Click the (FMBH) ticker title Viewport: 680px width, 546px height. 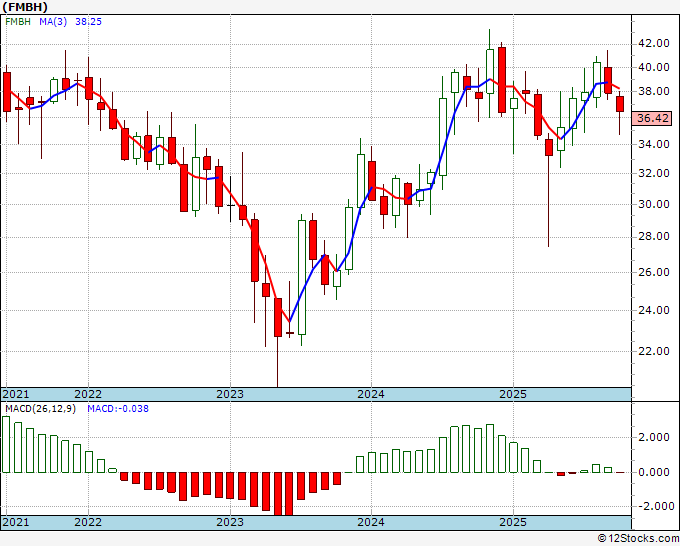(25, 6)
